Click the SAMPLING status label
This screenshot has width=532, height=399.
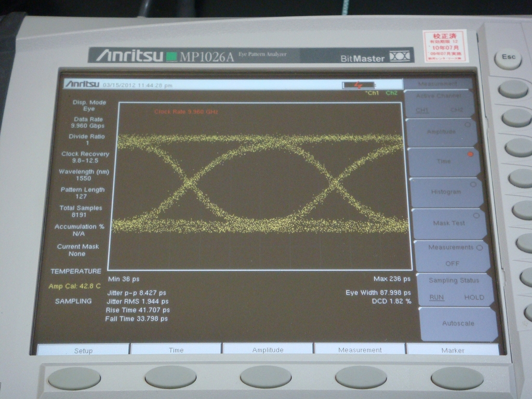tap(73, 301)
